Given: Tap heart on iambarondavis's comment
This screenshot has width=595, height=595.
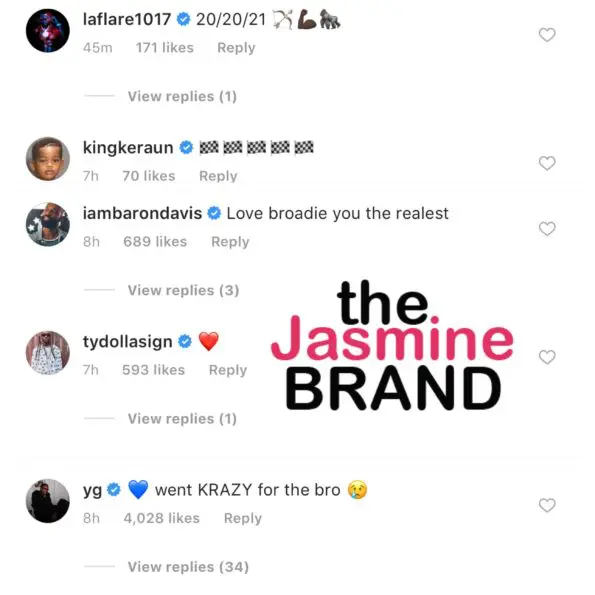Looking at the screenshot, I should [547, 229].
